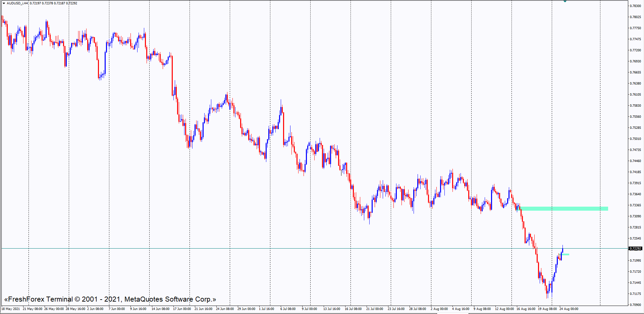Click the 17 Jun 00:00 time label
The height and width of the screenshot is (314, 644).
click(182, 309)
